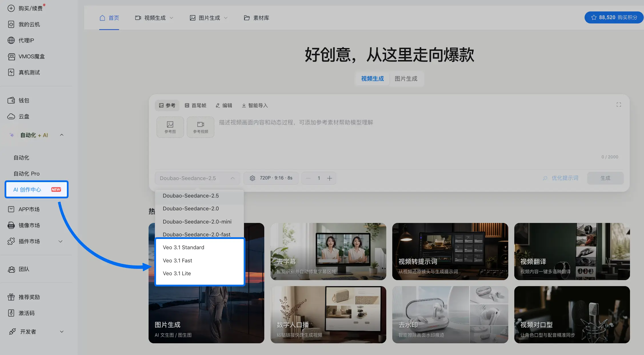
Task: Open the 钱包 wallet page
Action: [x=18, y=100]
